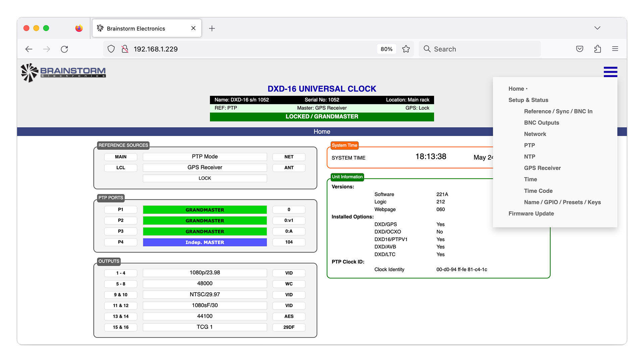
Task: Open the PTP settings menu item
Action: (x=529, y=145)
